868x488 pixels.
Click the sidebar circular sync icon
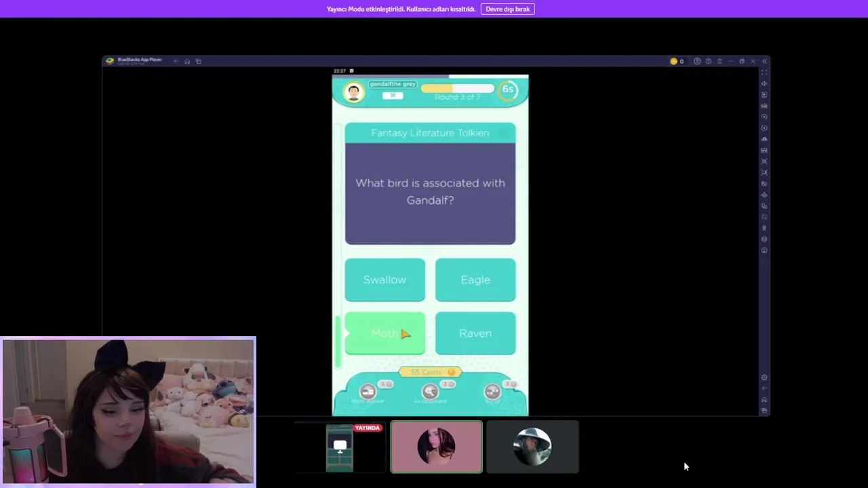(x=764, y=128)
